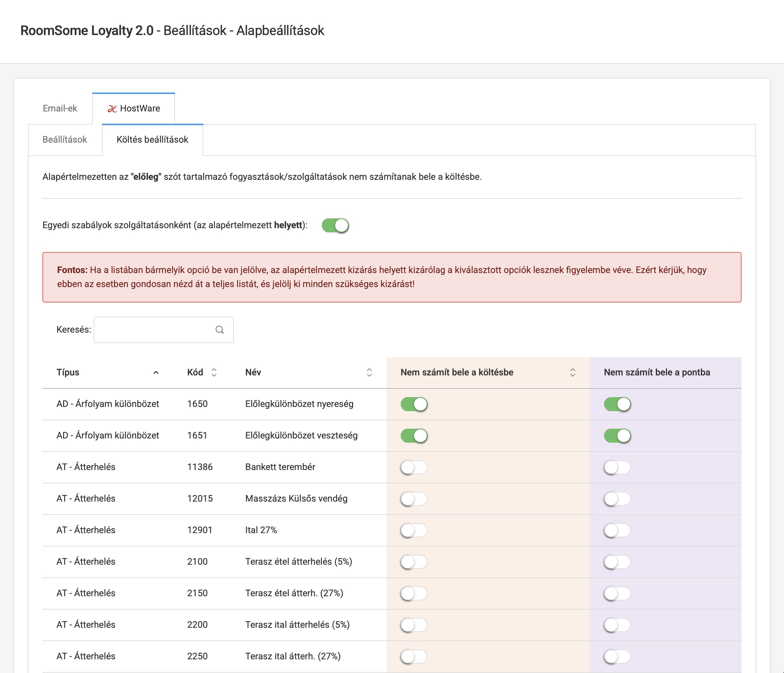Enable költésbe toggle for code 2250
This screenshot has width=784, height=673.
click(414, 657)
